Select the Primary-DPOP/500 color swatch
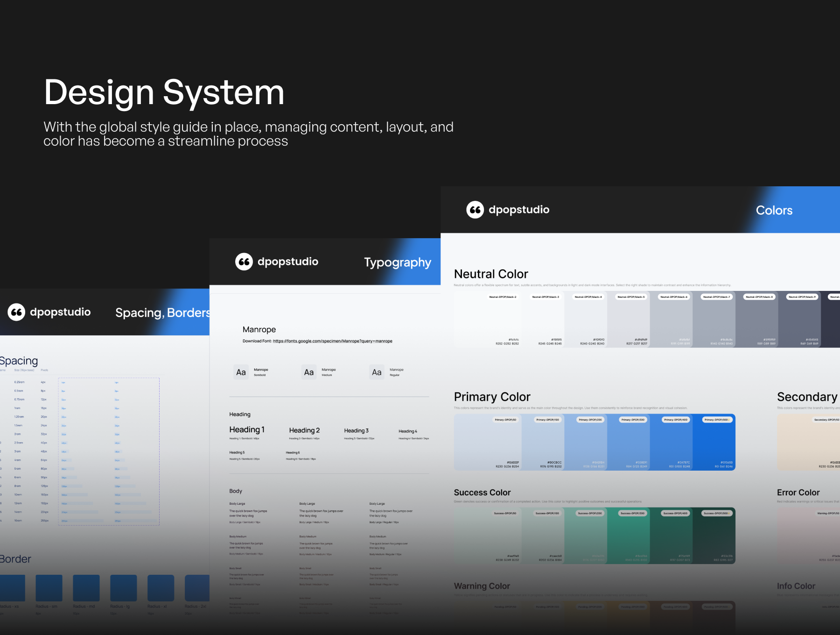This screenshot has width=840, height=635. click(x=715, y=441)
